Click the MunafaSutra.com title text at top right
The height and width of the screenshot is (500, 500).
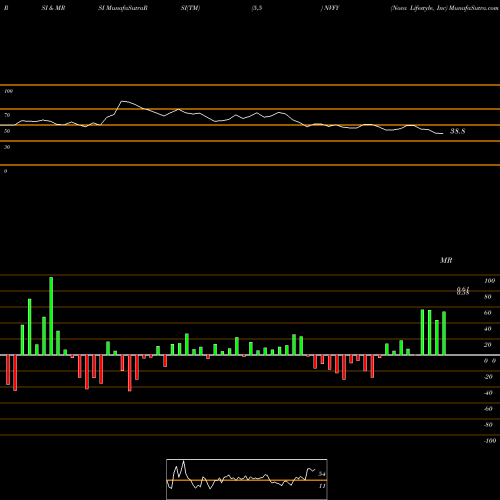[x=473, y=8]
